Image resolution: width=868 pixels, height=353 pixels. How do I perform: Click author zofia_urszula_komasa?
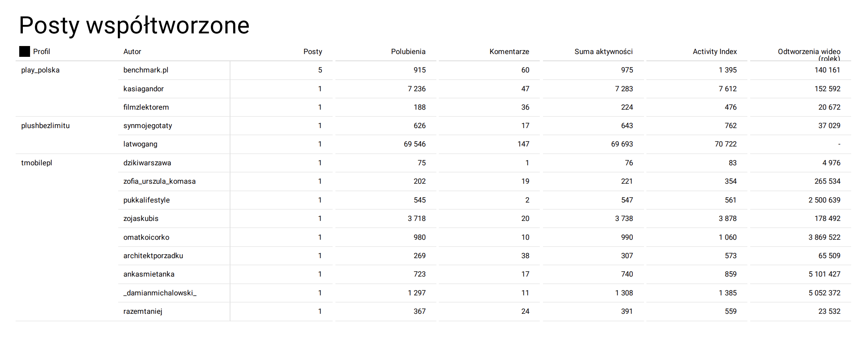pyautogui.click(x=159, y=181)
